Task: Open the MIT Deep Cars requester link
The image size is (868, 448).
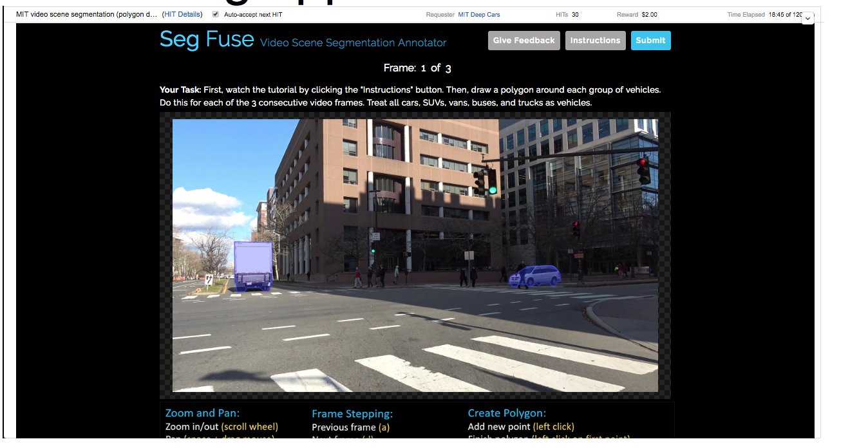Action: 478,14
